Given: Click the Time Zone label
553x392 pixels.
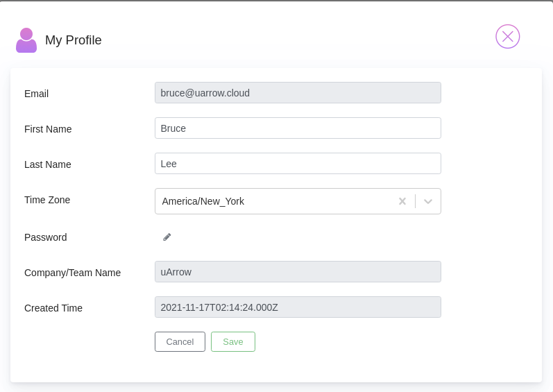Looking at the screenshot, I should [x=47, y=200].
